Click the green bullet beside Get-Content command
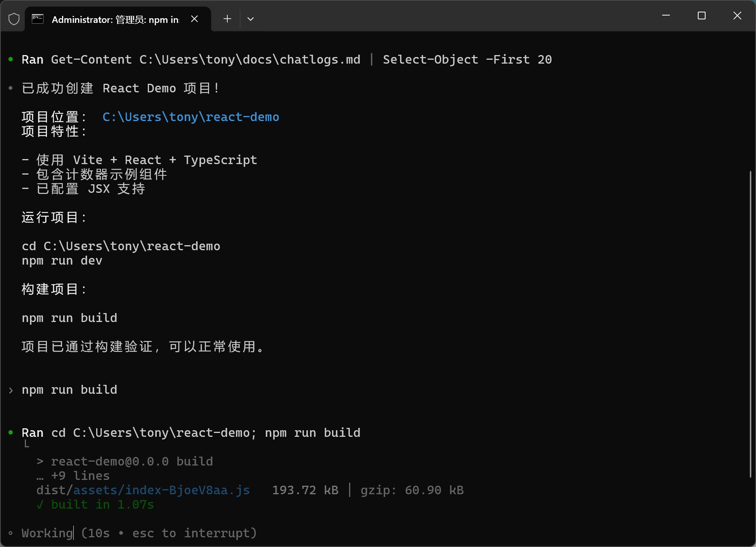This screenshot has width=756, height=547. 11,59
